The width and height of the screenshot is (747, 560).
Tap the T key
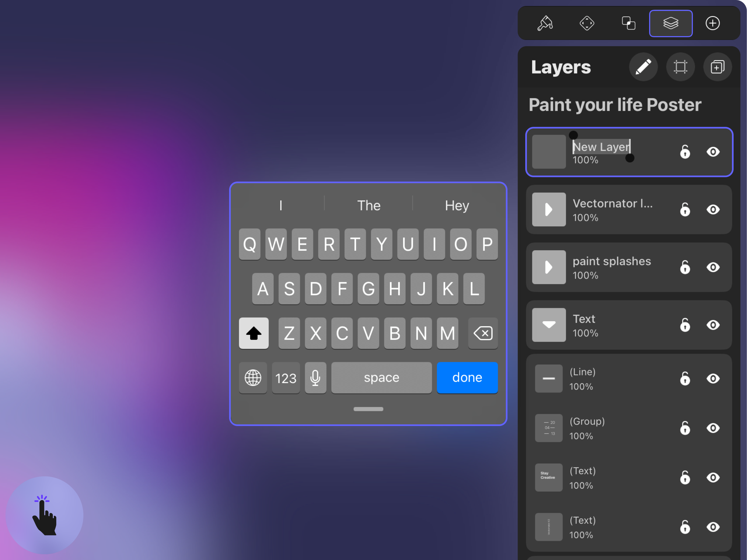click(355, 244)
